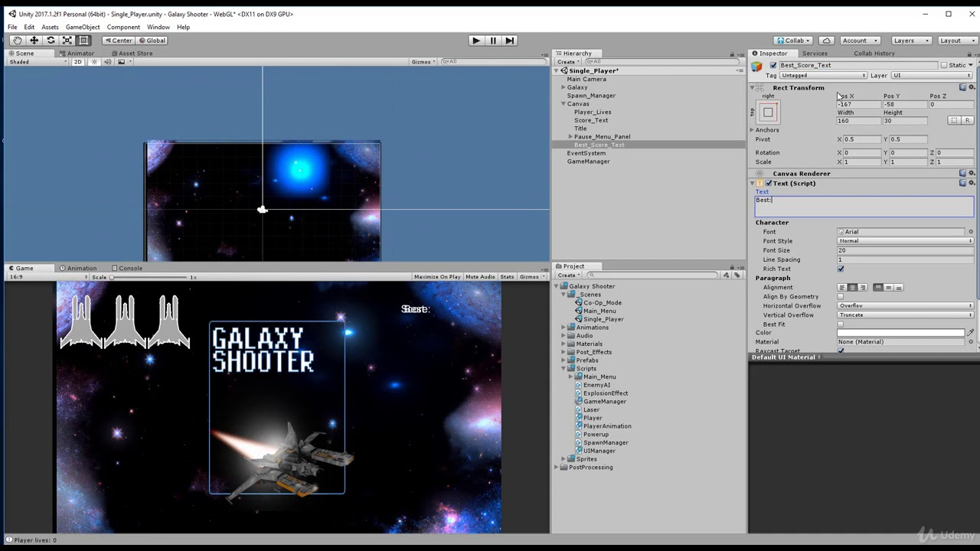Select the Scale tool in the toolbar
This screenshot has width=980, height=551.
click(67, 41)
